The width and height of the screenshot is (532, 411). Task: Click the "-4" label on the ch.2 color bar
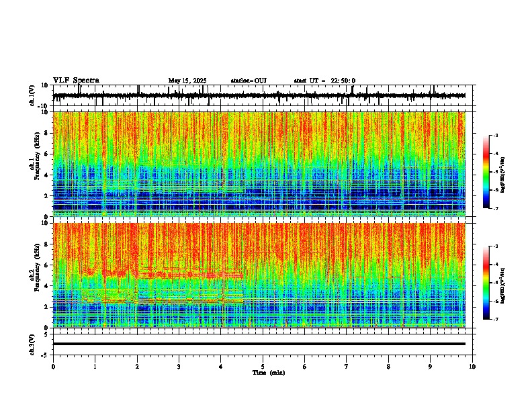pyautogui.click(x=495, y=265)
